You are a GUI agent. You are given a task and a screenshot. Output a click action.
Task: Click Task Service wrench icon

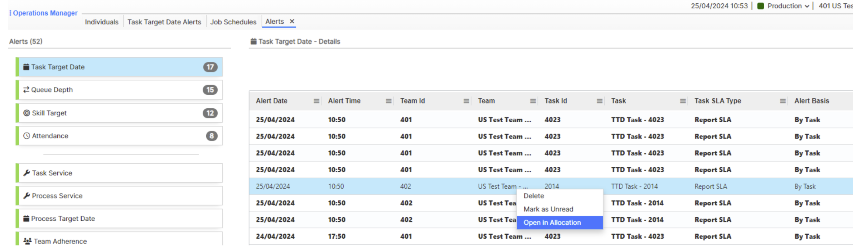click(x=27, y=173)
